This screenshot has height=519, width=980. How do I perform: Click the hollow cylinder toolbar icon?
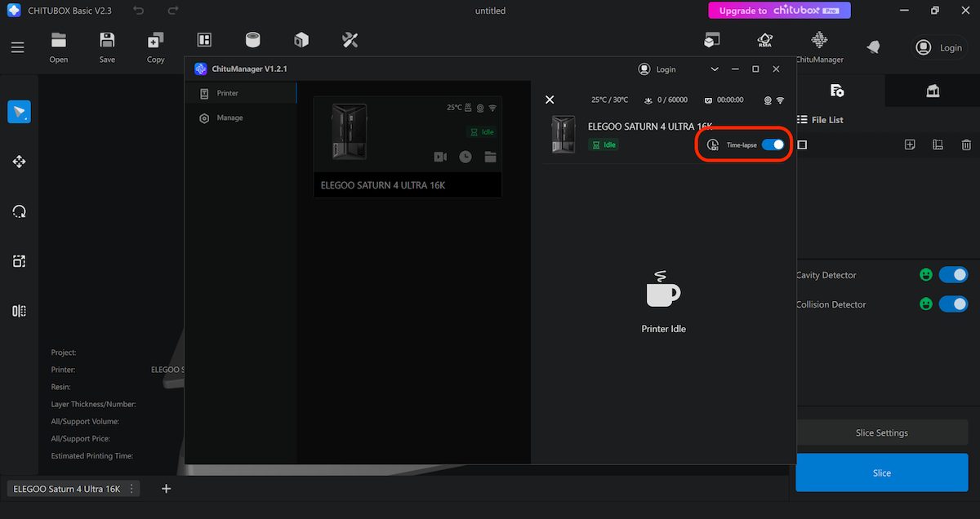[x=253, y=40]
